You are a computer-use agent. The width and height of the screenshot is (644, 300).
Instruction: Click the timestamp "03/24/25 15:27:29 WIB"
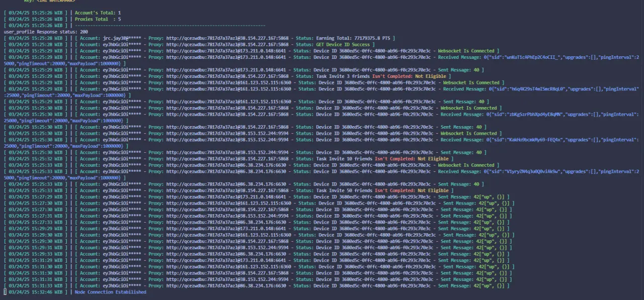(x=35, y=197)
